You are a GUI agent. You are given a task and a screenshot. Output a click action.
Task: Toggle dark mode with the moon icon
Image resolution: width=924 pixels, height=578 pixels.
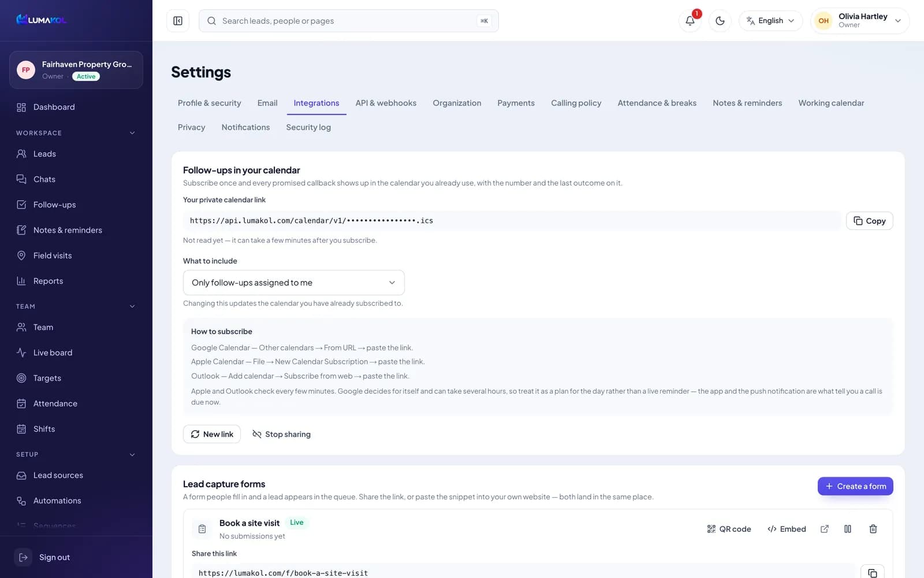720,21
